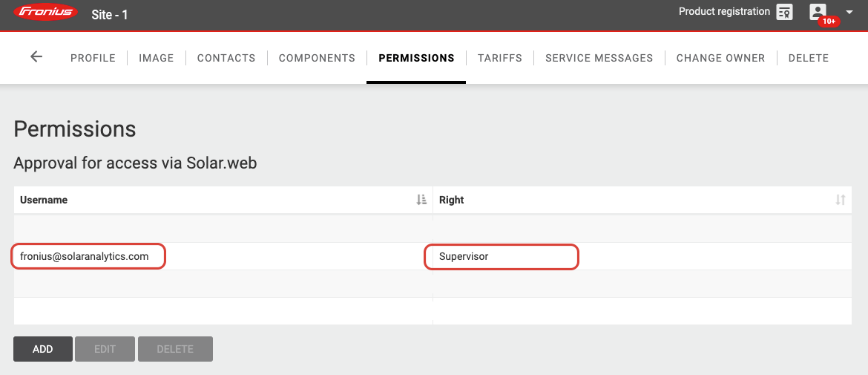868x375 pixels.
Task: Go to the Contacts tab
Action: [x=226, y=58]
